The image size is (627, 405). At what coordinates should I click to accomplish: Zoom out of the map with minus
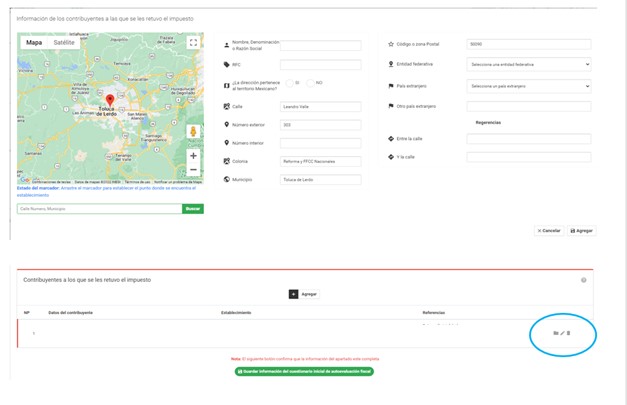click(x=193, y=170)
